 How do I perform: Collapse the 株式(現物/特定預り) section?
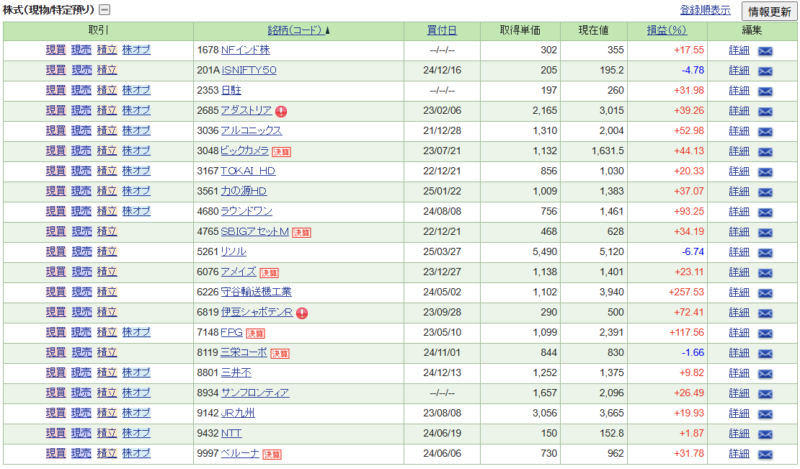(x=105, y=10)
